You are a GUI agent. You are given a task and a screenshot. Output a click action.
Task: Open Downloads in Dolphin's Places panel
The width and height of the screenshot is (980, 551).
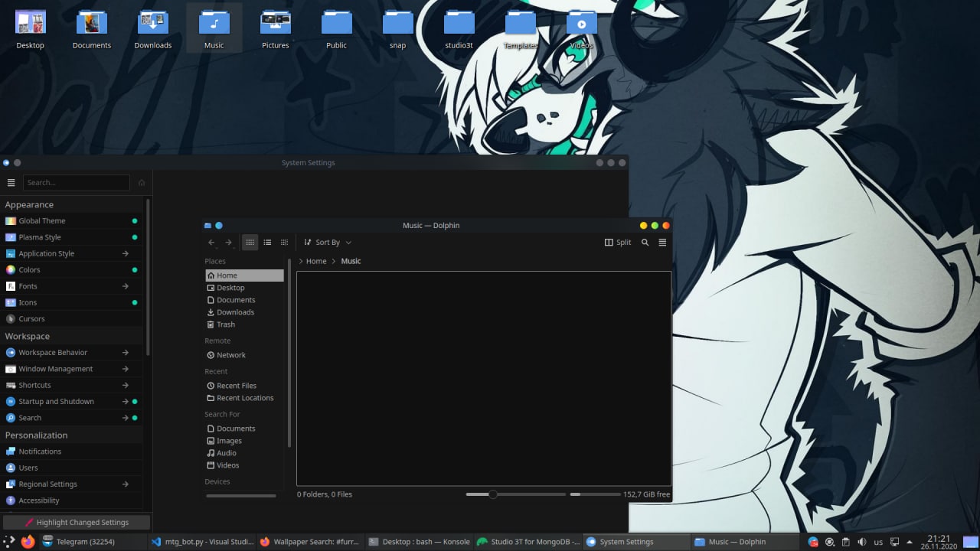244,312
